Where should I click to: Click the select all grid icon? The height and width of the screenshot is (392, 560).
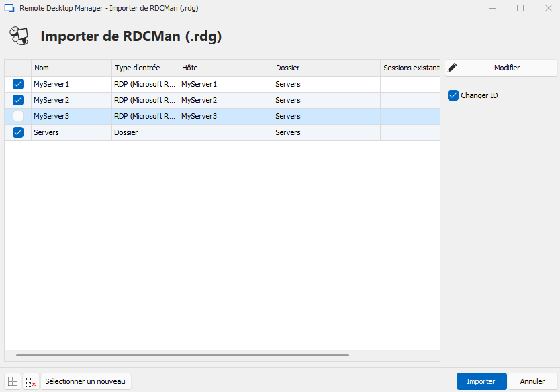pos(13,381)
